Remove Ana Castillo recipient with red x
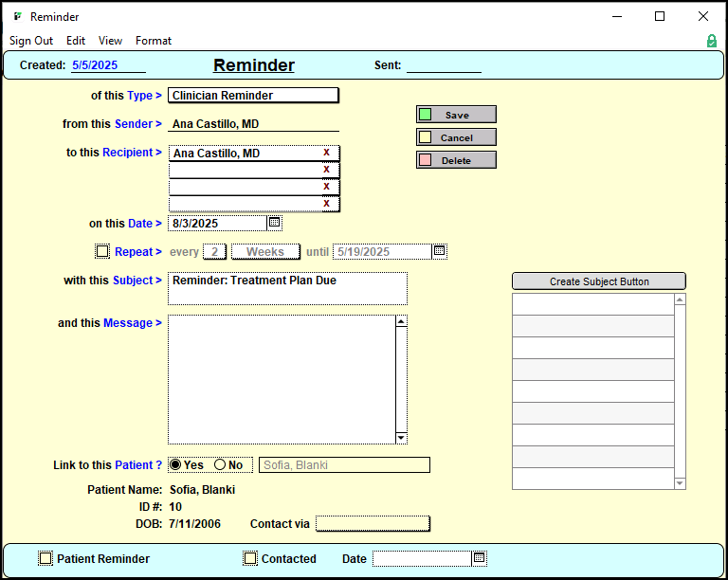The width and height of the screenshot is (728, 580). [x=326, y=153]
